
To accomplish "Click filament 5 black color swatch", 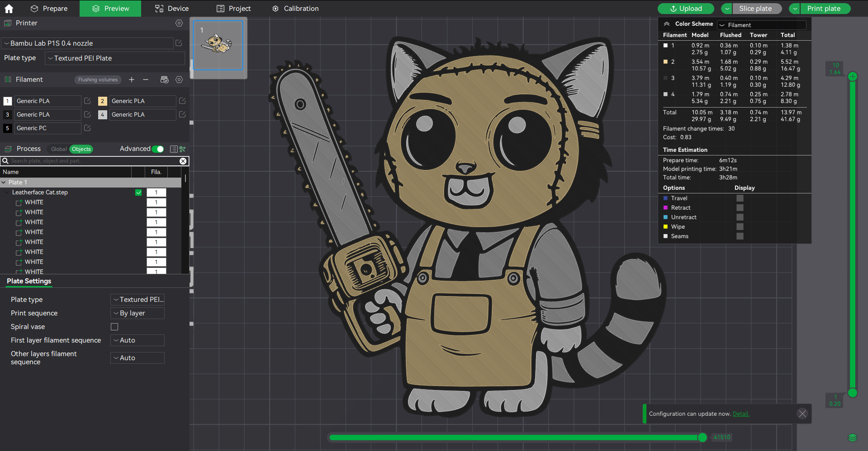I will pyautogui.click(x=8, y=128).
